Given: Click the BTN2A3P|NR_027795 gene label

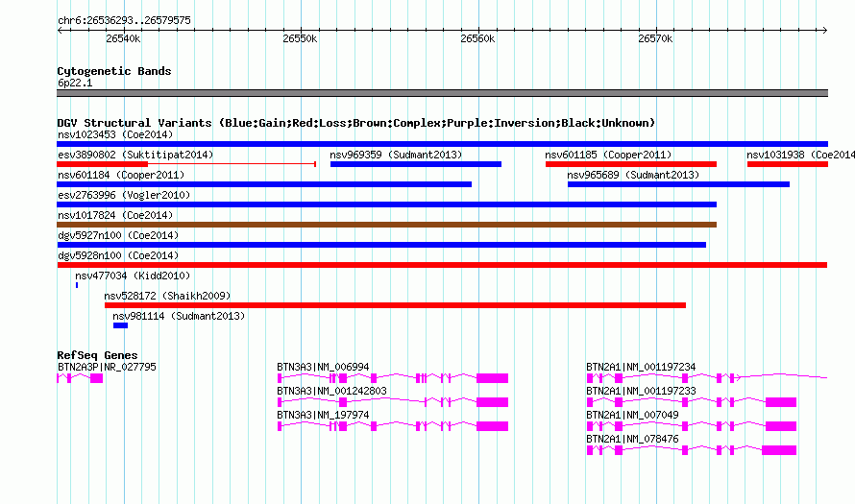Looking at the screenshot, I should (107, 367).
